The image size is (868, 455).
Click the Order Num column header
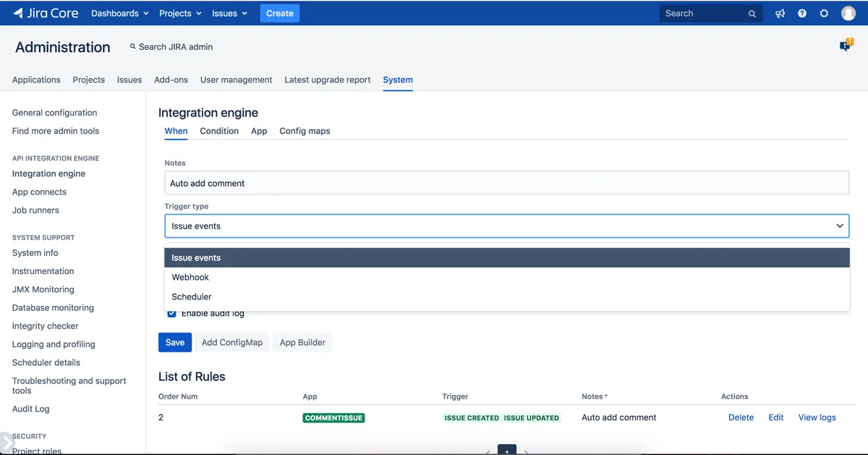178,396
